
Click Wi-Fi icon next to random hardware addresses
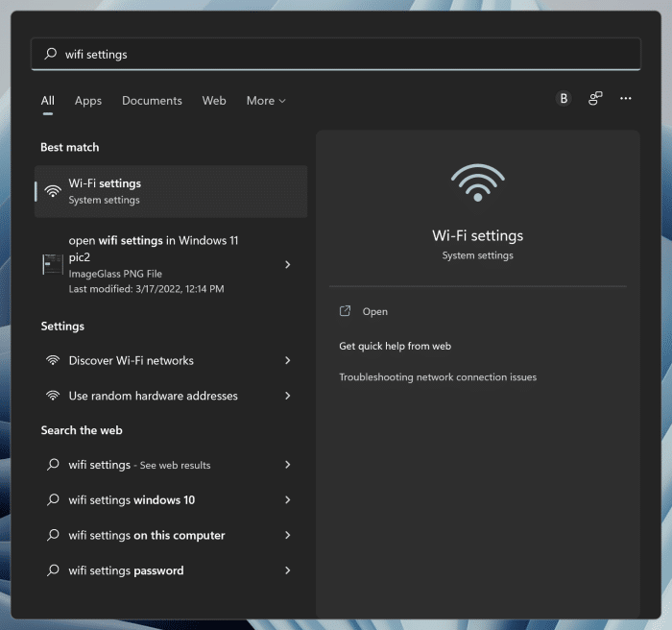click(53, 396)
